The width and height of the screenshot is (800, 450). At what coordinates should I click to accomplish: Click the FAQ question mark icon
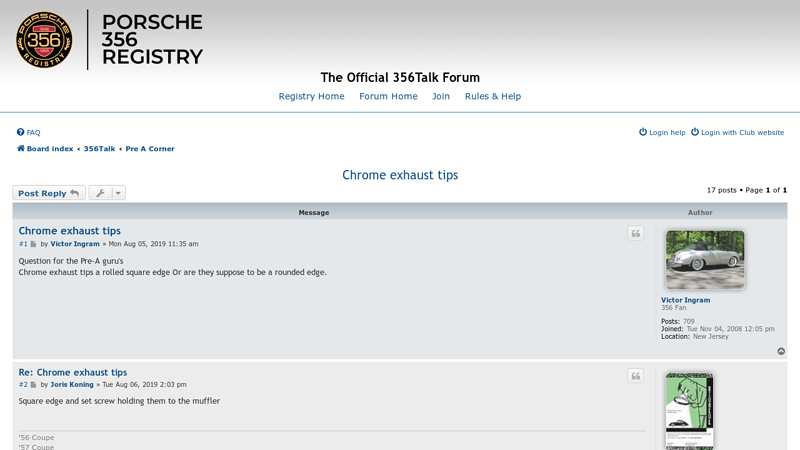(x=21, y=133)
